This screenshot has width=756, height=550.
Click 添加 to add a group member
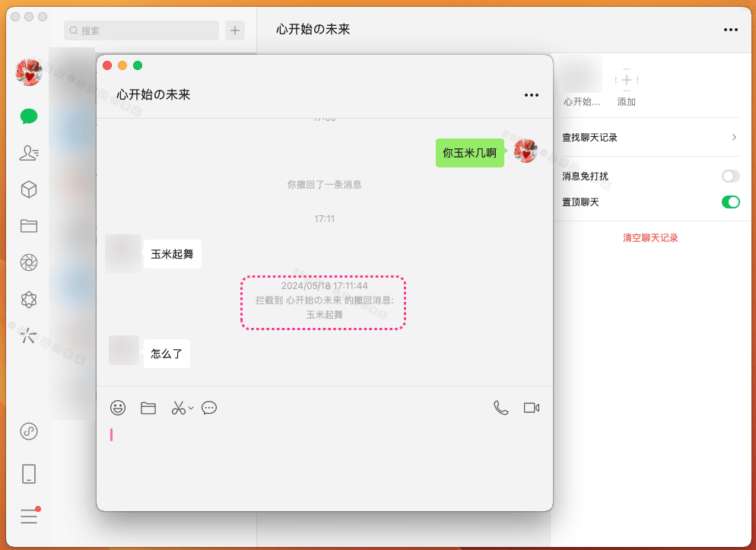[625, 80]
